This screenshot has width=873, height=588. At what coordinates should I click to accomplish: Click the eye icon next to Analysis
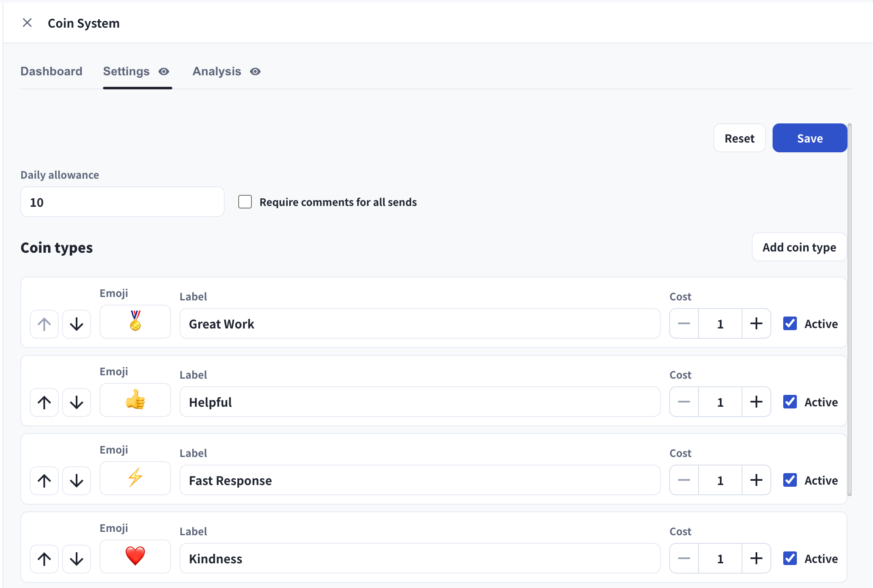click(x=255, y=71)
